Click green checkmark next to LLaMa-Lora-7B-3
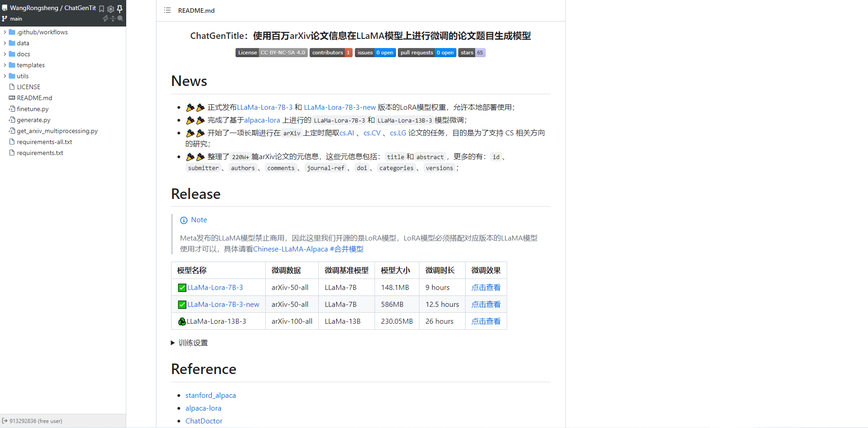This screenshot has height=428, width=868. (x=182, y=288)
